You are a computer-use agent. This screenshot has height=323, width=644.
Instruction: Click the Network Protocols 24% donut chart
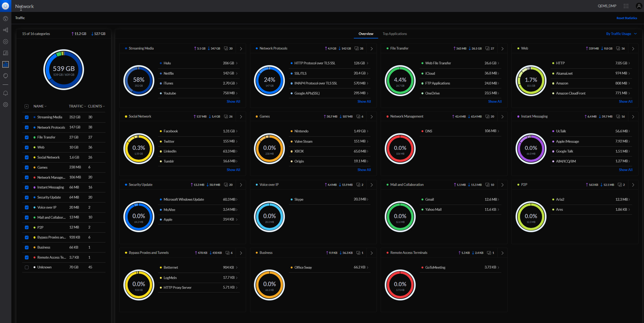(270, 80)
